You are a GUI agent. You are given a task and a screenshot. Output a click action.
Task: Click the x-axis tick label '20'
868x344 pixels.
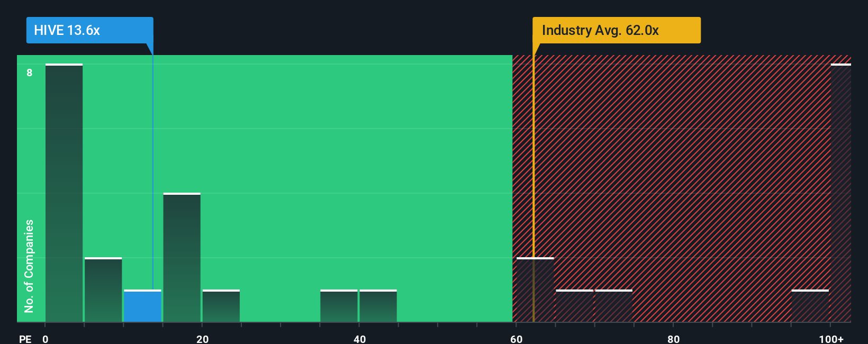coord(202,339)
